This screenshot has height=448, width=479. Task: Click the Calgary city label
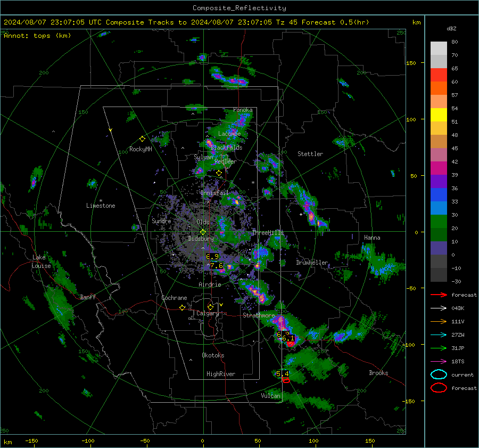[x=208, y=313]
